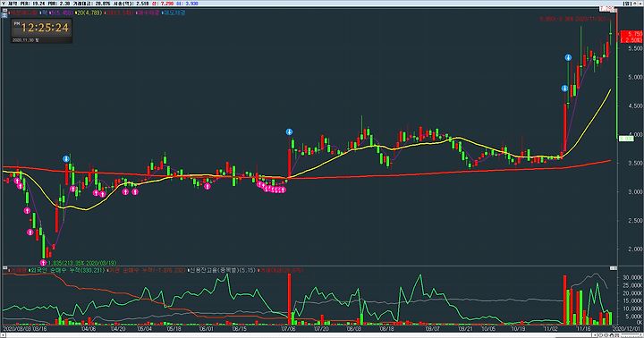
Task: Click the tall red volume bar at 07/06
Action: coord(289,300)
